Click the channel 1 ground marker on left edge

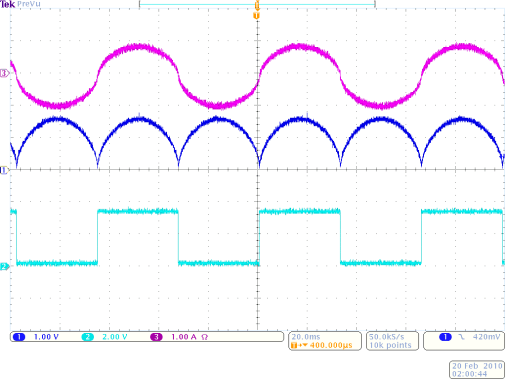[4, 170]
